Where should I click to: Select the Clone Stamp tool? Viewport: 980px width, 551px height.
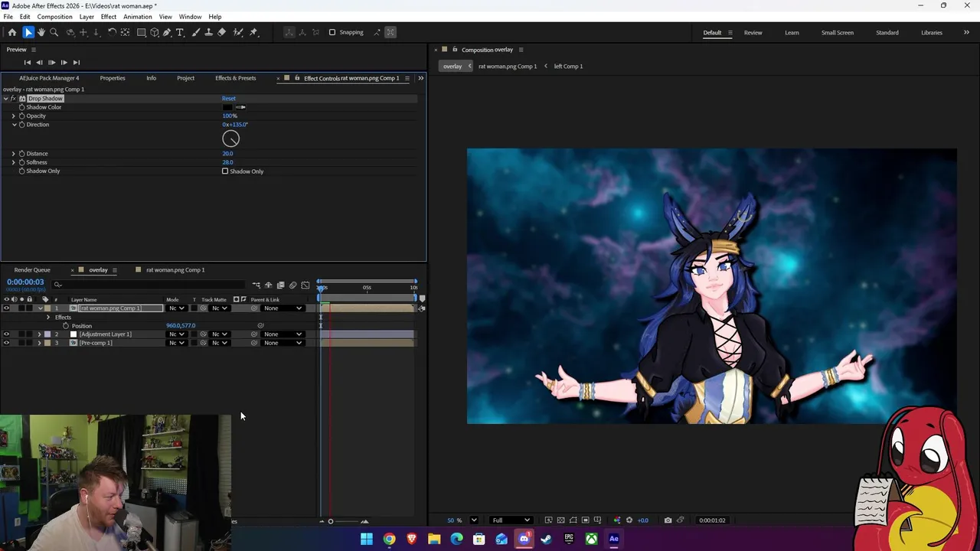point(208,32)
